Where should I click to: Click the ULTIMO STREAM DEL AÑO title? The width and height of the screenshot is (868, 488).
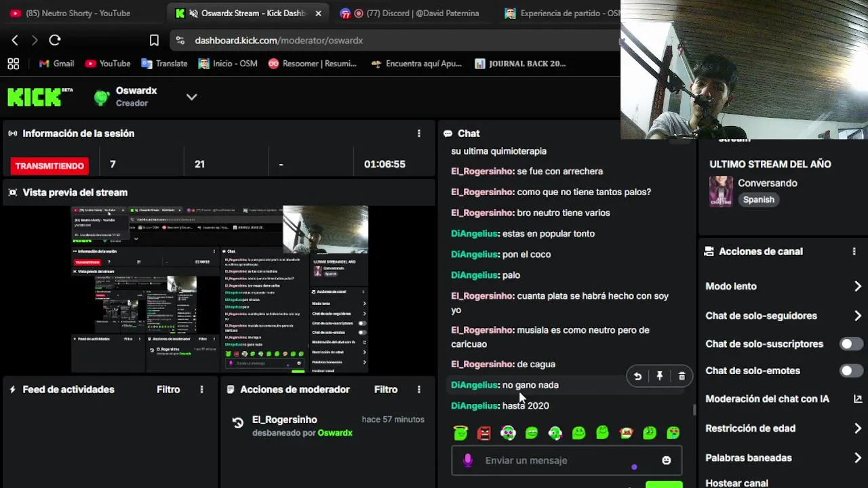770,164
